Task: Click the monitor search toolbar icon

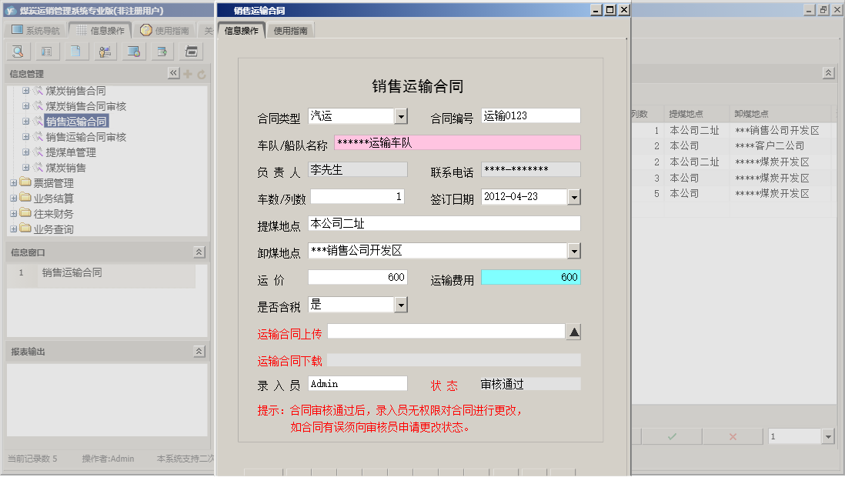Action: pos(132,52)
